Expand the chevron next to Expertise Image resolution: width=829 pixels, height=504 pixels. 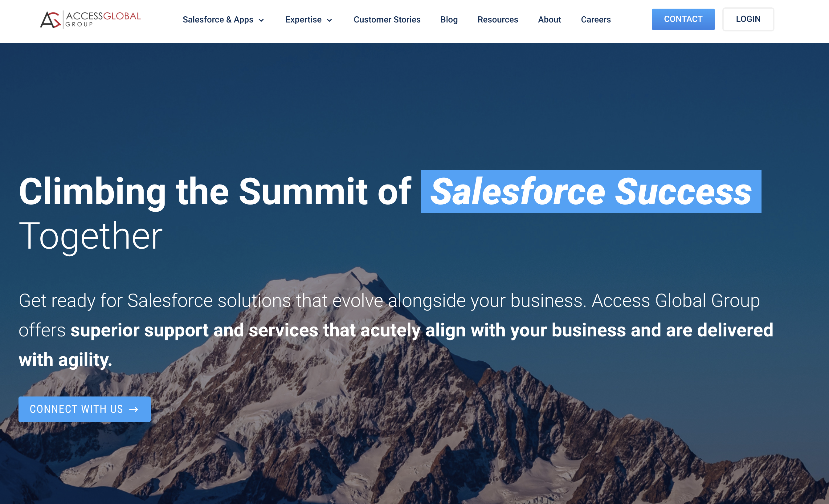click(330, 20)
